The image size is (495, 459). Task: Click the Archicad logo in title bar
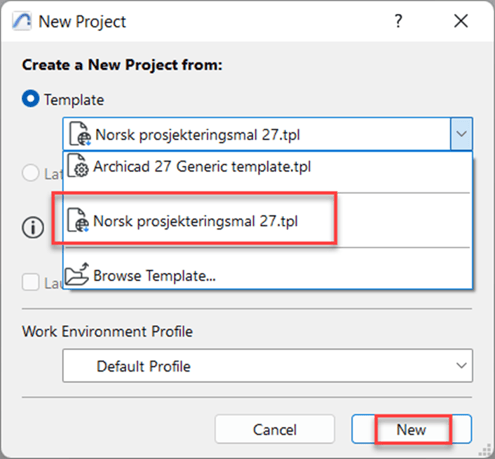click(22, 21)
